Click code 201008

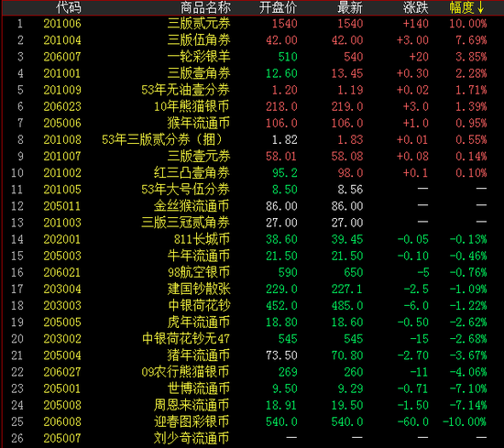click(x=62, y=140)
